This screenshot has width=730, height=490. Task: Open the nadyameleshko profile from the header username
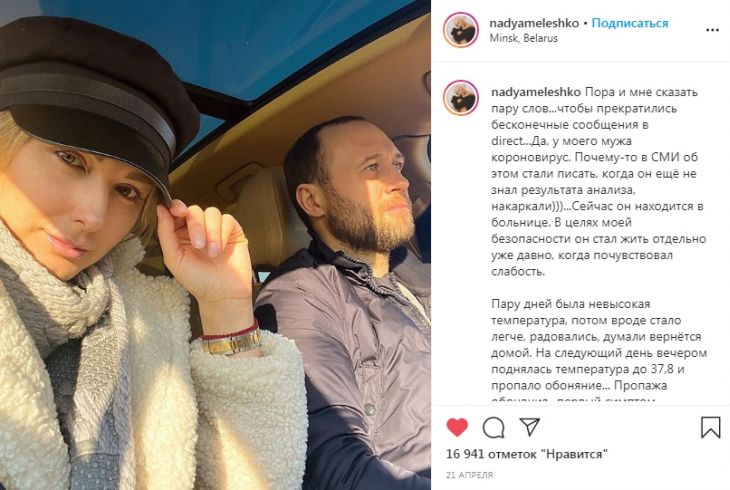click(534, 23)
